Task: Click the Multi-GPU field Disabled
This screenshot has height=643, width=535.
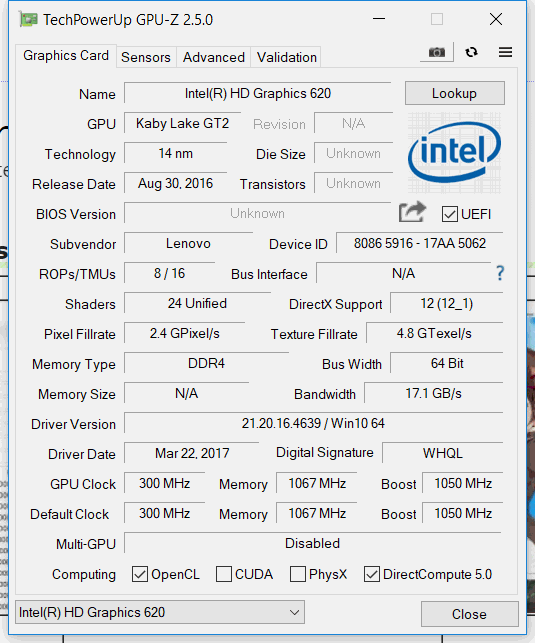Action: 312,543
